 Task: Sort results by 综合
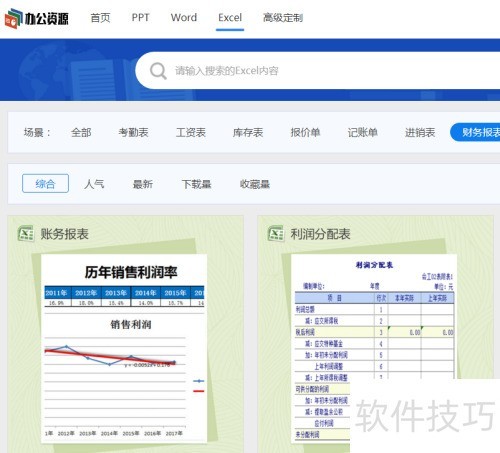pos(45,183)
